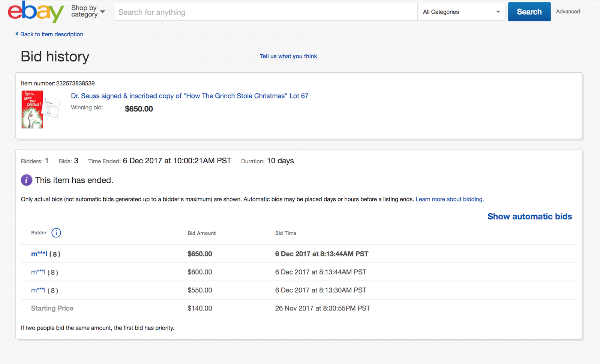Go back to item description
The width and height of the screenshot is (600, 364).
click(52, 34)
